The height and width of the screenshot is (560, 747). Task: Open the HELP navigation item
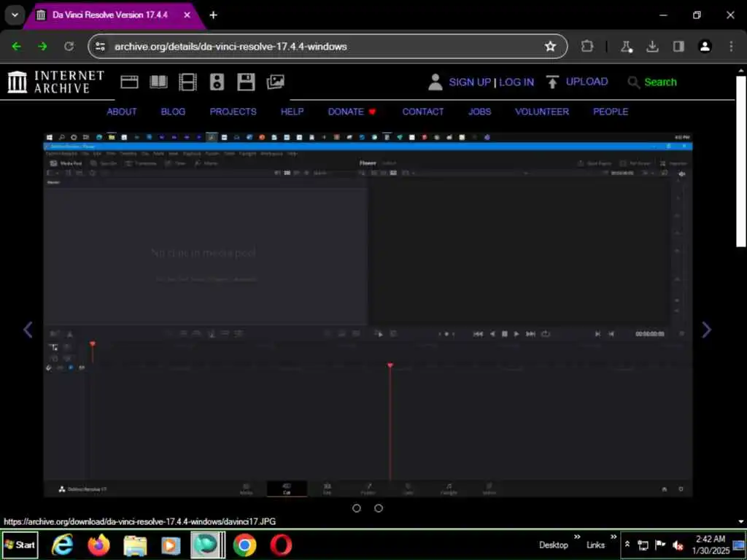292,112
